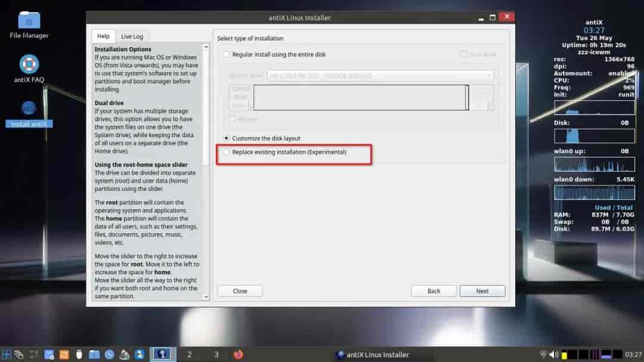644x362 pixels.
Task: Switch to the Help tab
Action: tap(103, 36)
